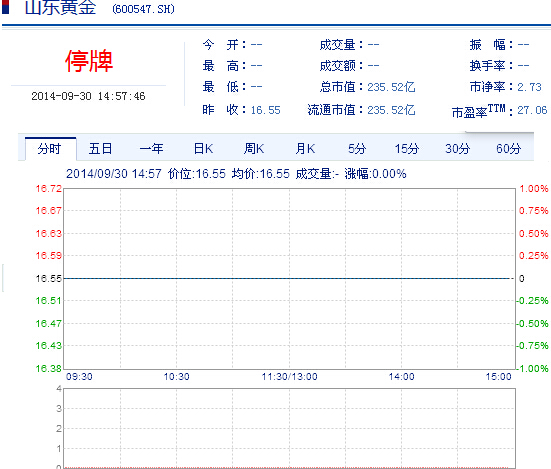The width and height of the screenshot is (551, 469).
Task: Click the 0.25% red percent label
Action: click(533, 255)
